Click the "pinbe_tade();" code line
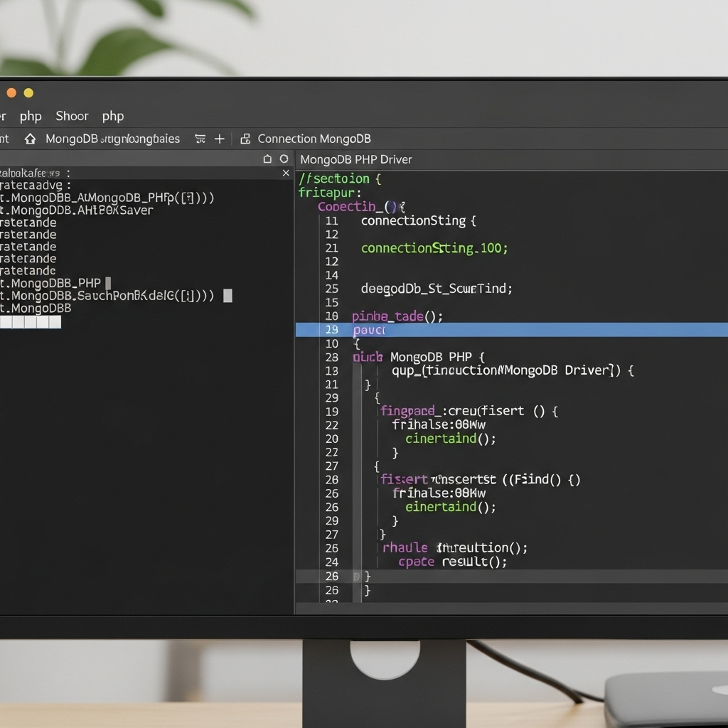Image resolution: width=728 pixels, height=728 pixels. pos(397,316)
